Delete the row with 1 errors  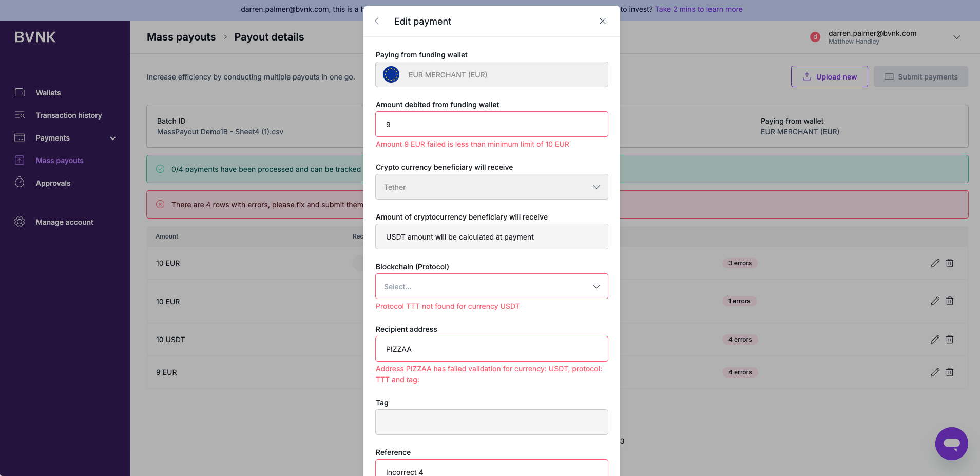click(x=950, y=301)
